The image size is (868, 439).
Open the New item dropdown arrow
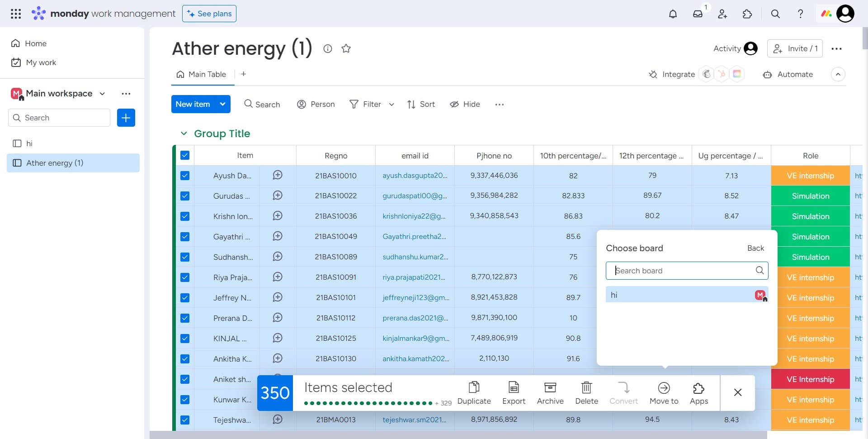click(222, 104)
